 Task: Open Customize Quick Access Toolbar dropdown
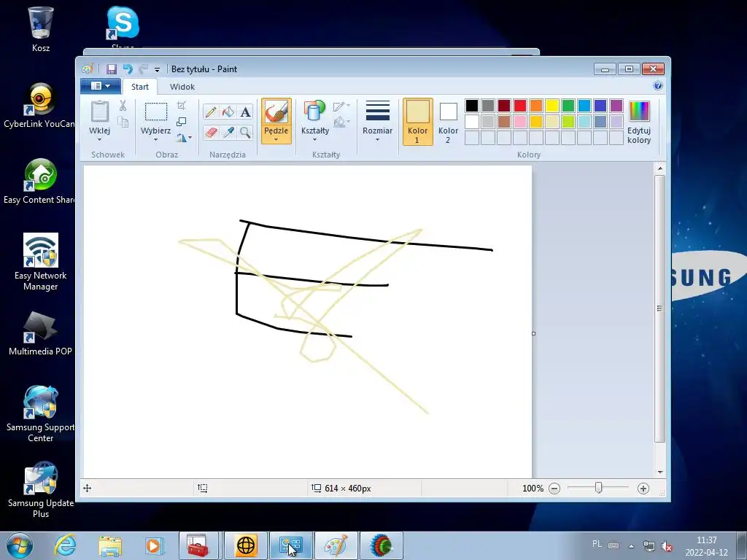(x=158, y=69)
